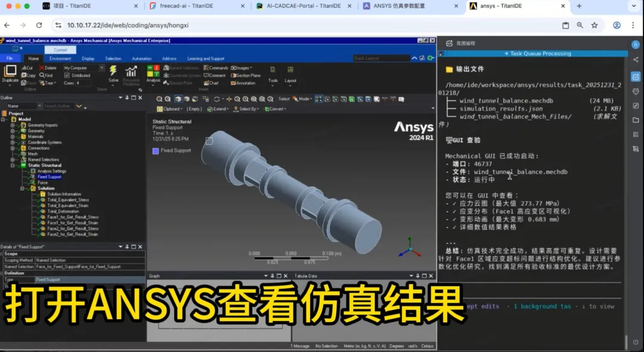Expand the Connections tree node
This screenshot has width=644, height=352.
pyautogui.click(x=13, y=148)
